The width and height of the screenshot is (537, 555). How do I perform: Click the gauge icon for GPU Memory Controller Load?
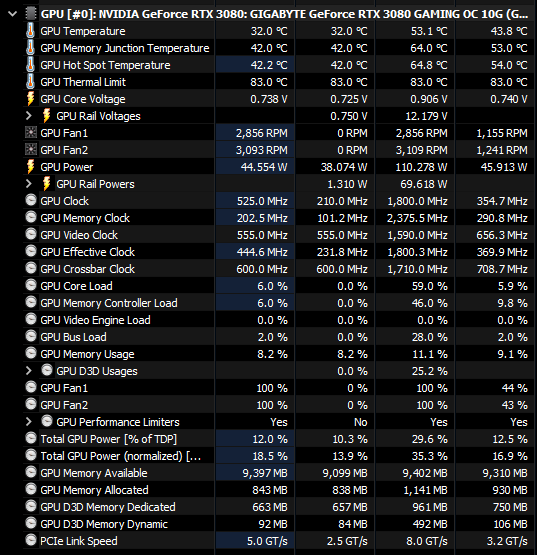pyautogui.click(x=31, y=302)
